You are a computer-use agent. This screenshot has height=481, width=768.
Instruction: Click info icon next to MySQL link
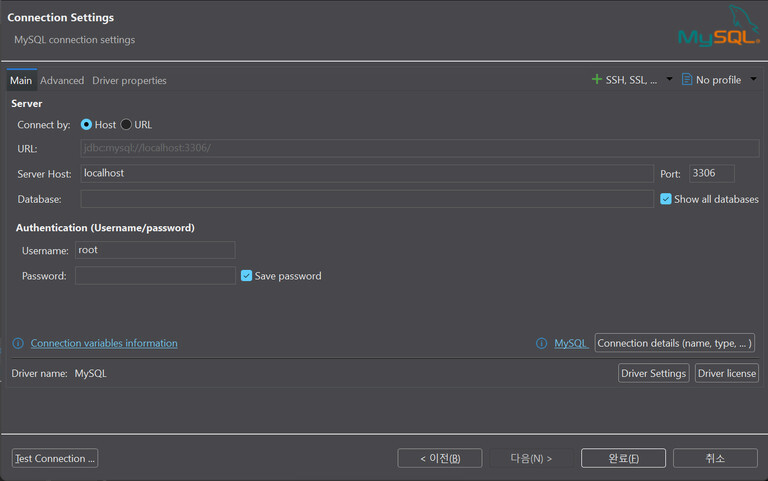click(541, 343)
